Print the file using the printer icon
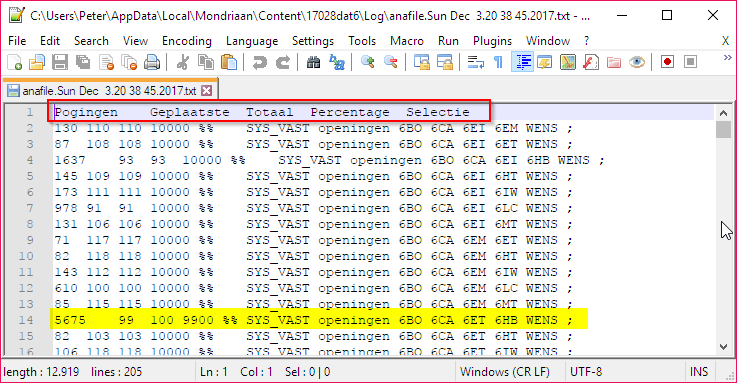The image size is (737, 383). pos(152,62)
